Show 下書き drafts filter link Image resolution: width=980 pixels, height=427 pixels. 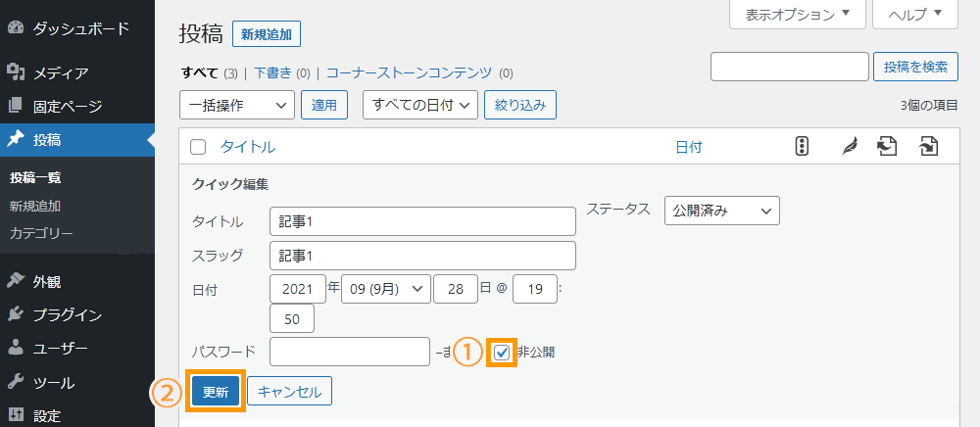[x=272, y=73]
